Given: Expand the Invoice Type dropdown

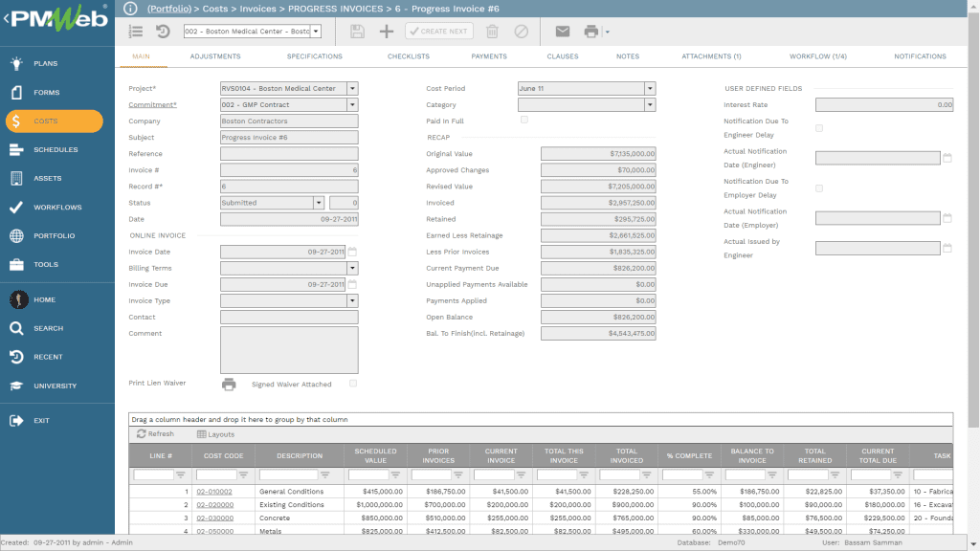Looking at the screenshot, I should click(x=352, y=300).
